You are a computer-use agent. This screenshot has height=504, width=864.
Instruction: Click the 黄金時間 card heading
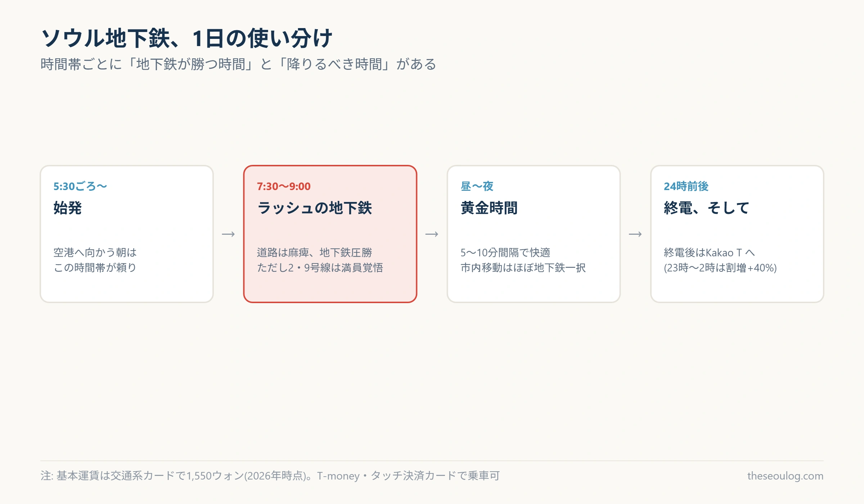coord(489,208)
